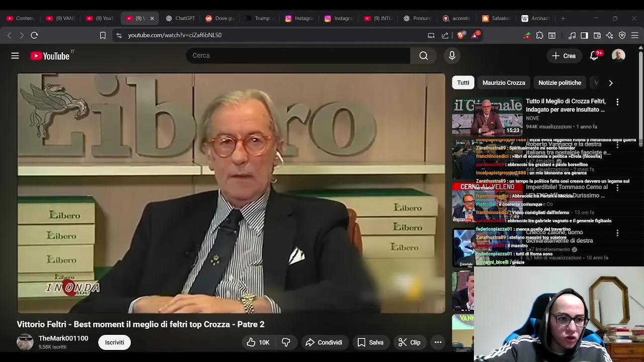
Task: Like the video with thumbs up
Action: click(258, 342)
